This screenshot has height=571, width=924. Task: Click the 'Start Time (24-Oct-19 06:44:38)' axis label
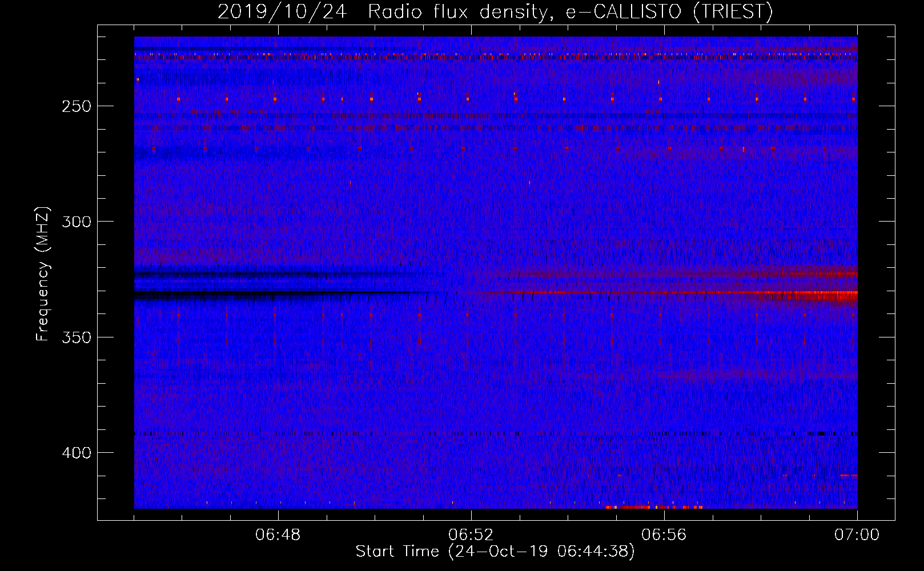click(x=495, y=552)
